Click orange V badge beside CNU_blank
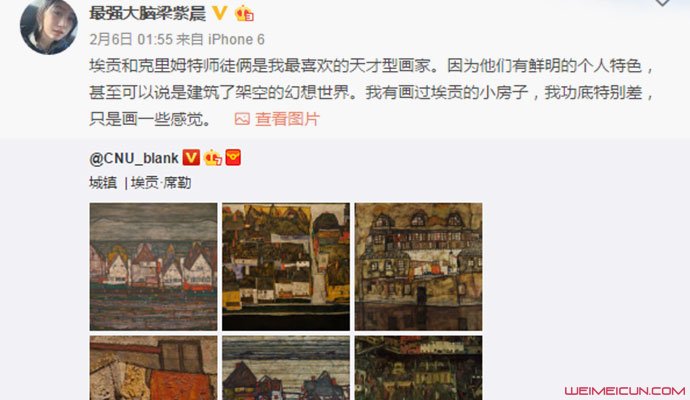 191,158
